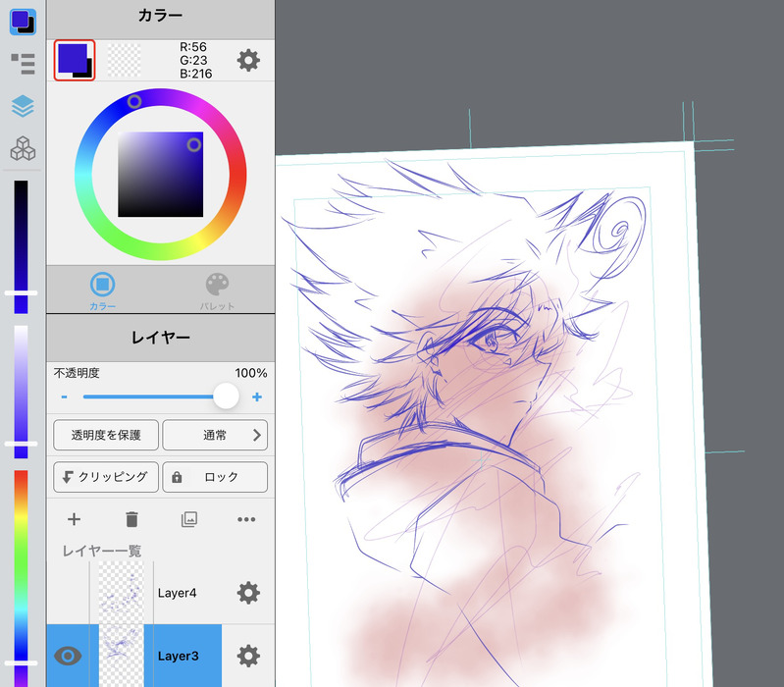Image resolution: width=784 pixels, height=687 pixels.
Task: Click the Layer4 name label
Action: click(x=177, y=593)
